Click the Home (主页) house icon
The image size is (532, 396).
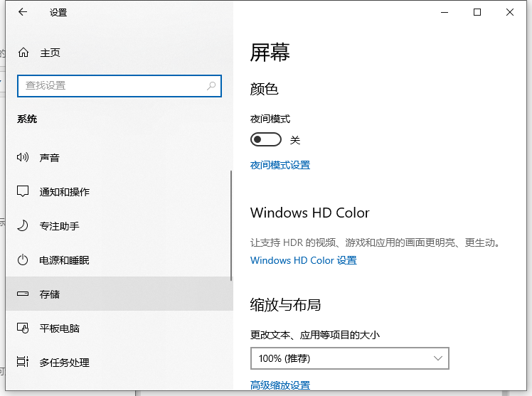23,53
